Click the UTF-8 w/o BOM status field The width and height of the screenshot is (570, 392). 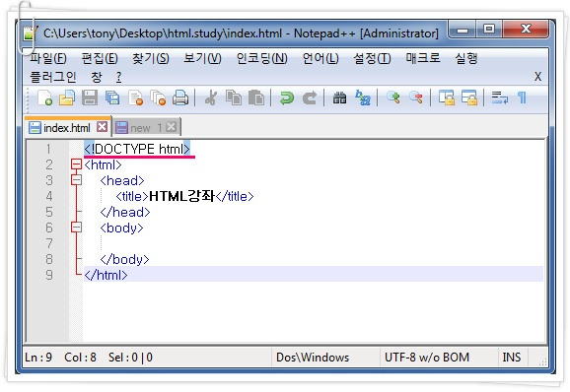click(x=439, y=358)
